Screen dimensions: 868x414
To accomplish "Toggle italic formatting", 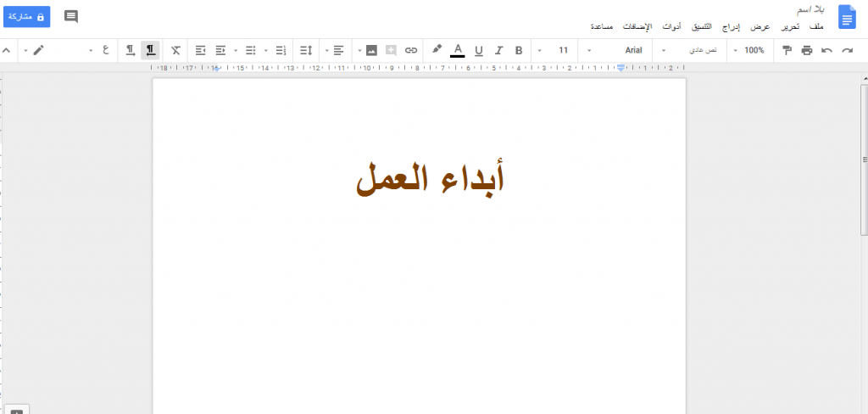I will pos(498,50).
